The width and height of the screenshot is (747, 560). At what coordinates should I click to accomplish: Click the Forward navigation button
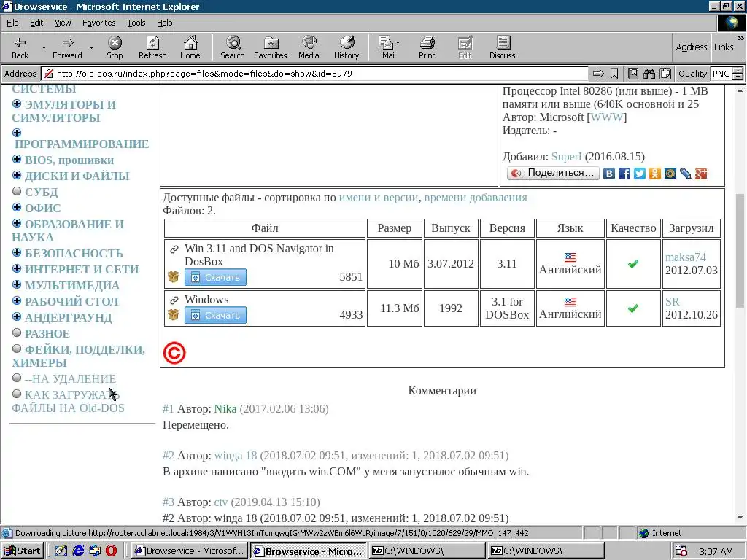67,47
